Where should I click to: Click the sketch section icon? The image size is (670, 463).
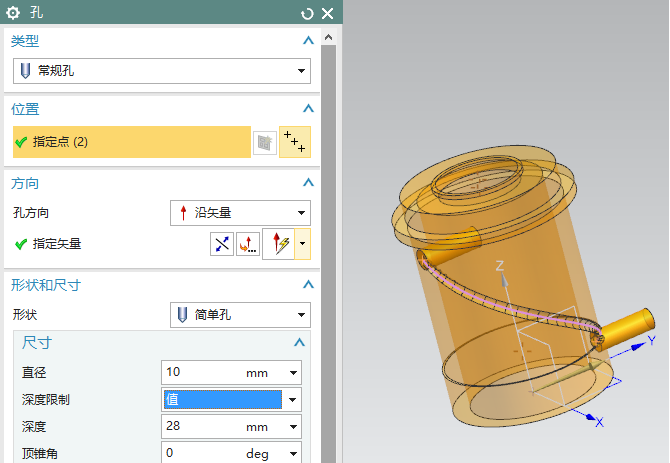(264, 143)
